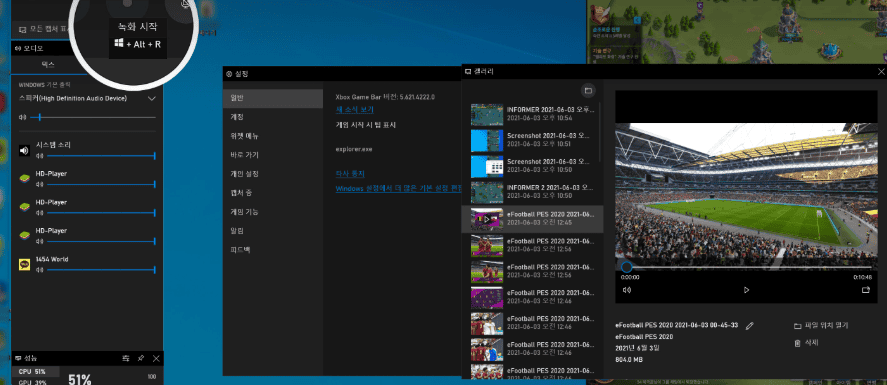
Task: Click the 1454 World app icon
Action: click(24, 265)
